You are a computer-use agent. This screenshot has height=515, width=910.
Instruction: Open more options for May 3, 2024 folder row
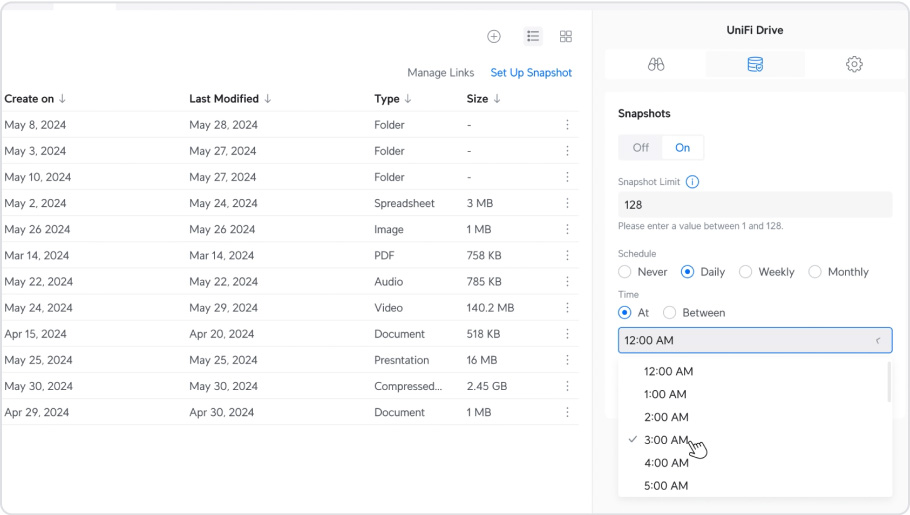567,151
